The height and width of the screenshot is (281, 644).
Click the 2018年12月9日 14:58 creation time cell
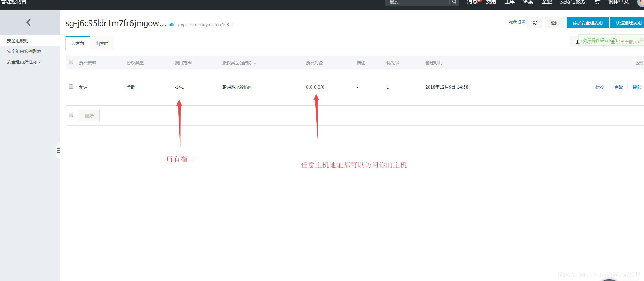pos(447,87)
